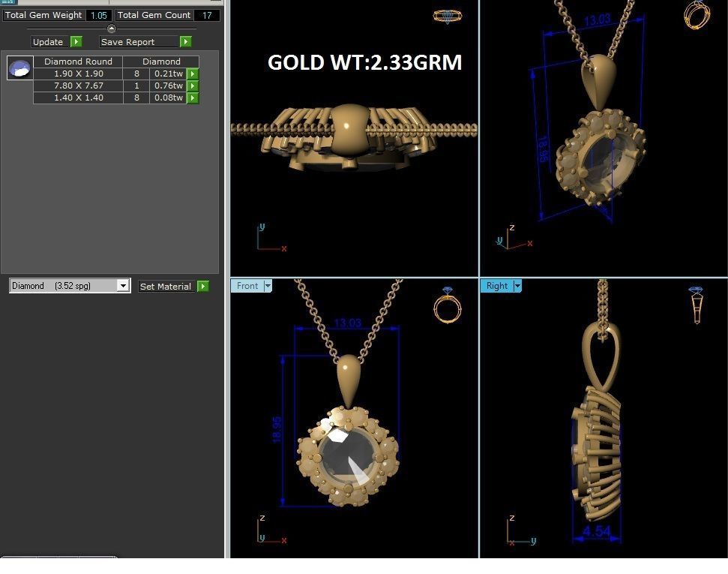Click the 13.03 dimension in Front viewport
The image size is (728, 574).
pyautogui.click(x=347, y=323)
